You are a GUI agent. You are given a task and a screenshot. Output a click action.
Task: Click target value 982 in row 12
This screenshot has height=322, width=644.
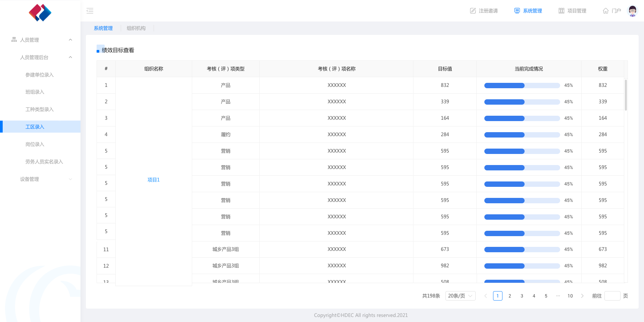445,266
